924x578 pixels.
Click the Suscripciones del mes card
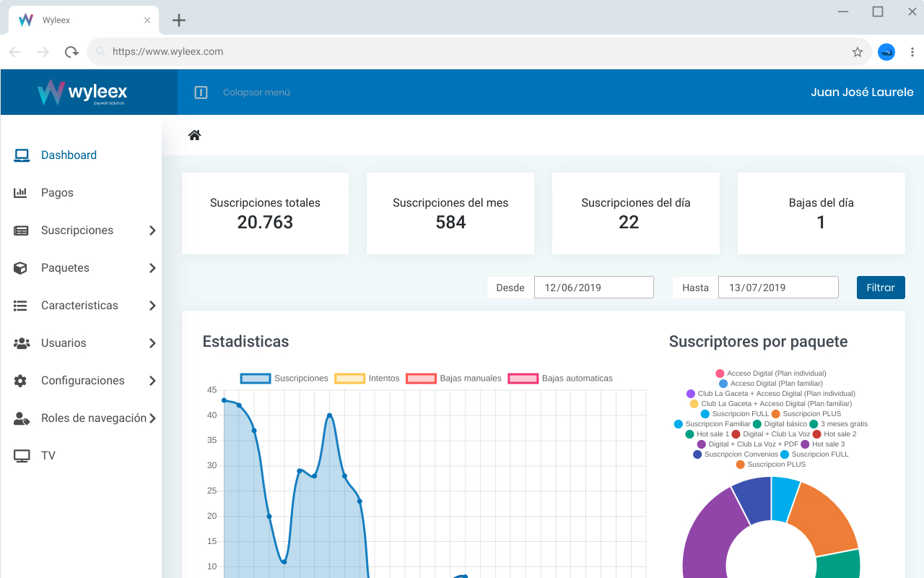point(450,213)
